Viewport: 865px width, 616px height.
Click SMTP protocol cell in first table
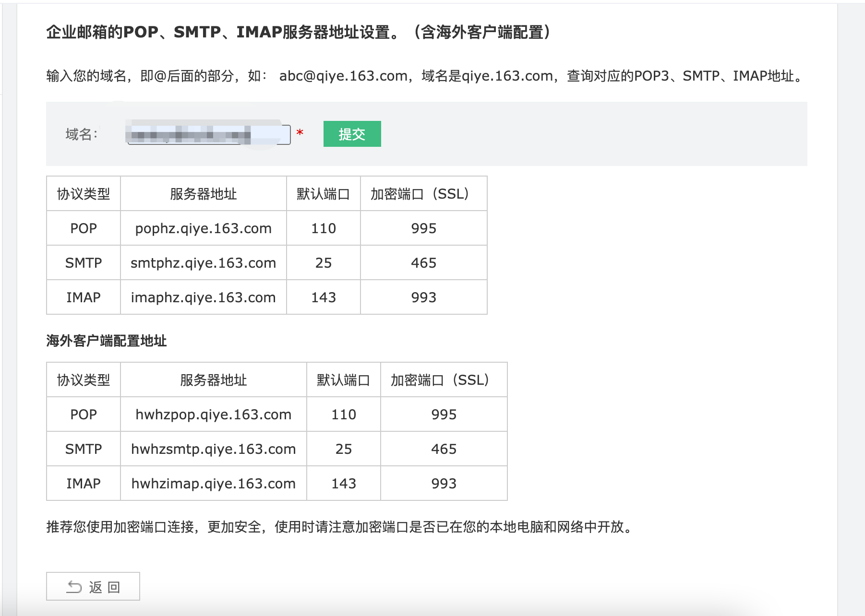pos(84,263)
